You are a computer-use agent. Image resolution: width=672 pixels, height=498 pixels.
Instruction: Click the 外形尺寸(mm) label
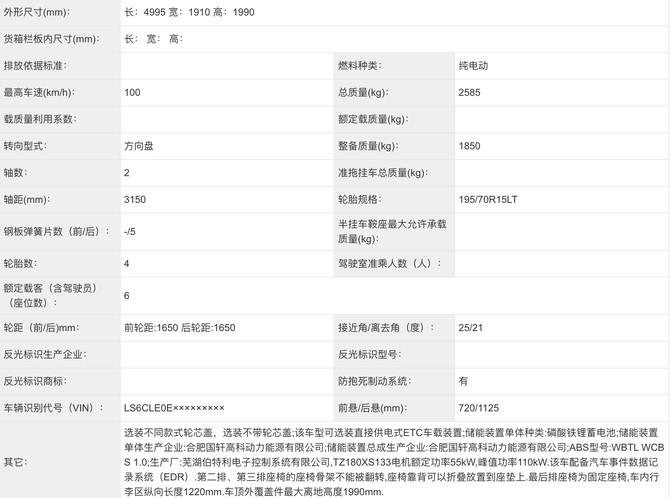click(36, 12)
